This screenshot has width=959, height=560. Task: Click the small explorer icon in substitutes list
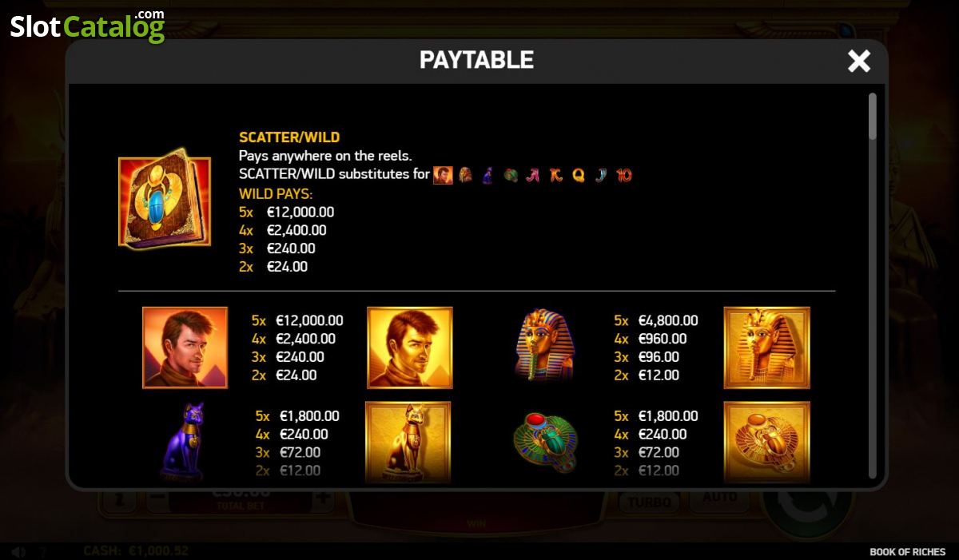[x=443, y=175]
